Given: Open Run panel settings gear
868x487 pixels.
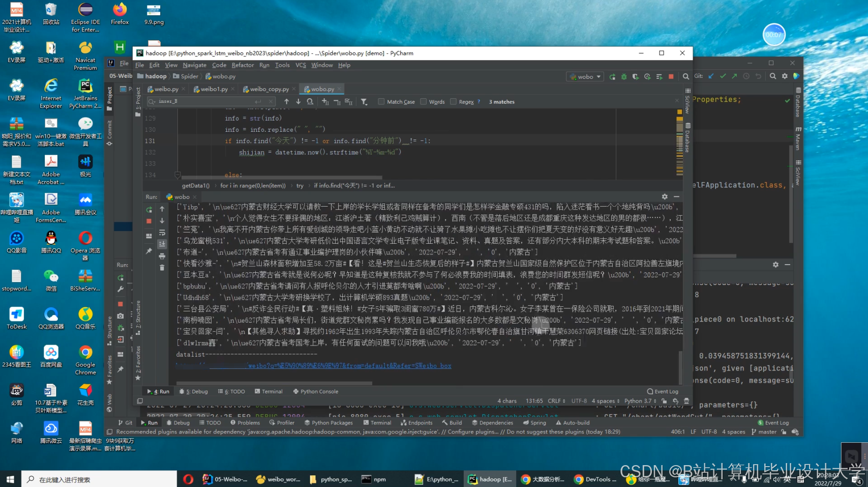Looking at the screenshot, I should pos(665,196).
